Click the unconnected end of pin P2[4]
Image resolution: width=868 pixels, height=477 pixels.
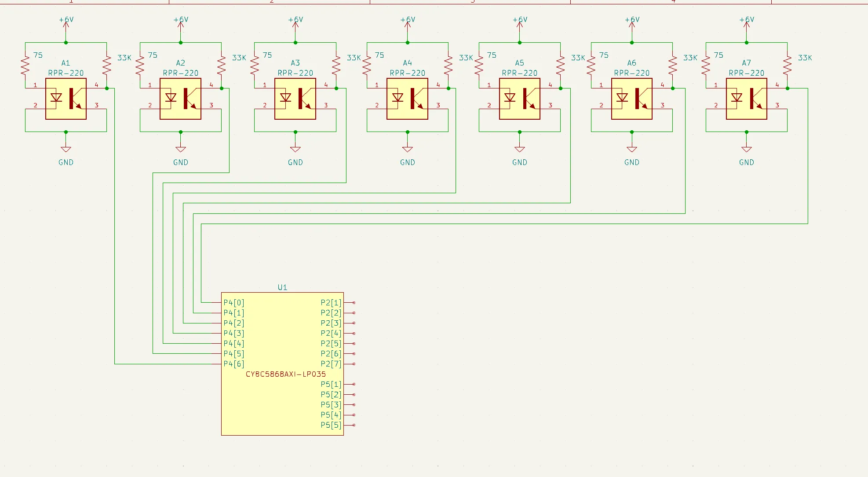(354, 334)
